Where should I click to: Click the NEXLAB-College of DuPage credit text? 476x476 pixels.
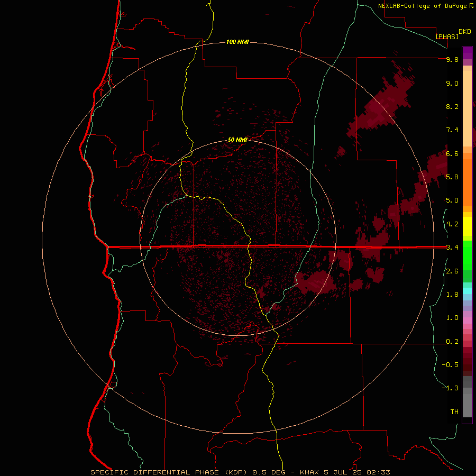[x=425, y=6]
